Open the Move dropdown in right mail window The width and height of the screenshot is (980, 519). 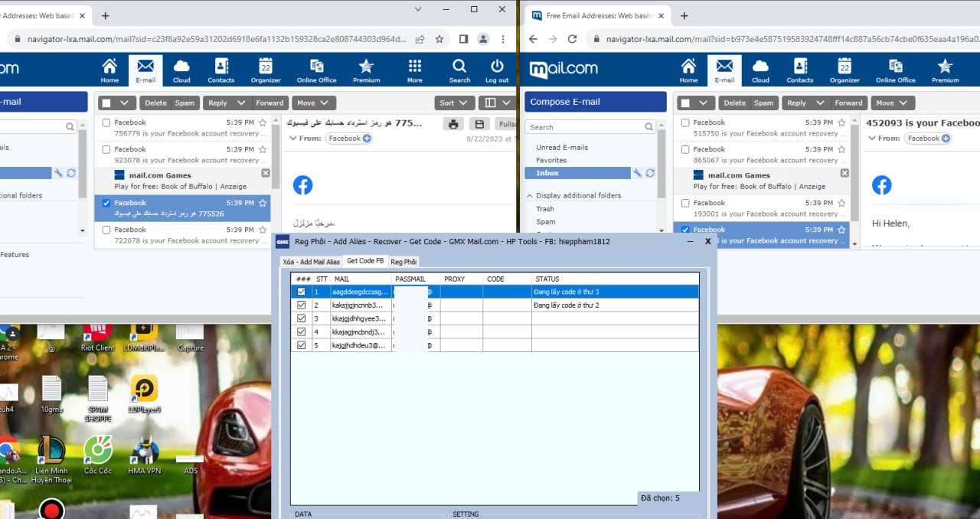tap(892, 103)
